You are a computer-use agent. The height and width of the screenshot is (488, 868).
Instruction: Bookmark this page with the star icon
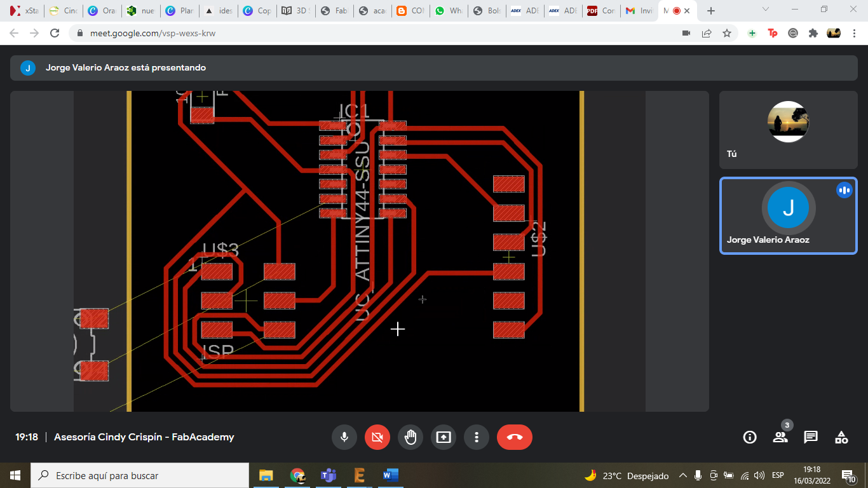pyautogui.click(x=727, y=33)
